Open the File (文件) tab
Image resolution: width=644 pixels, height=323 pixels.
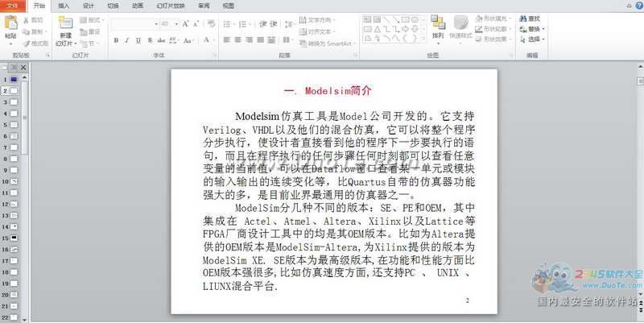click(12, 6)
